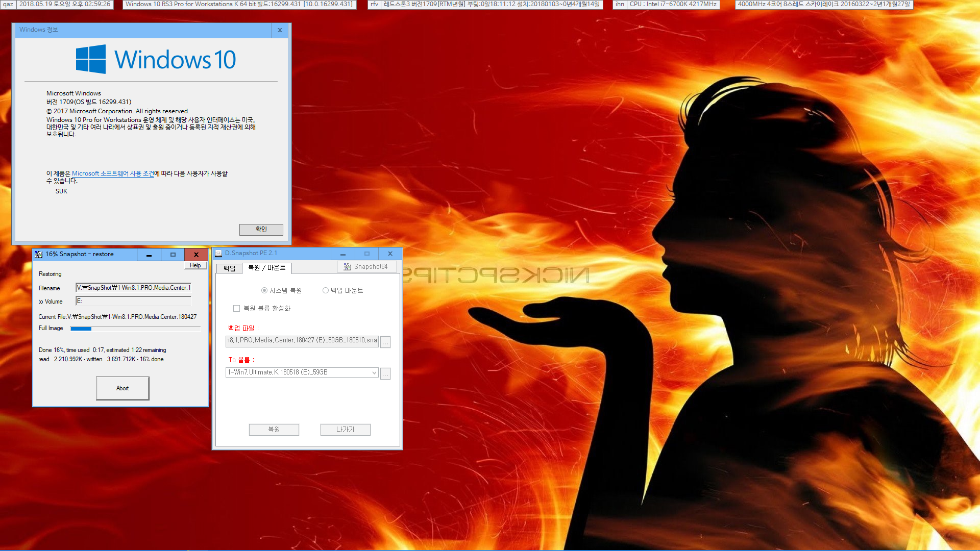
Task: Click the to Volume field showing E:
Action: click(133, 301)
